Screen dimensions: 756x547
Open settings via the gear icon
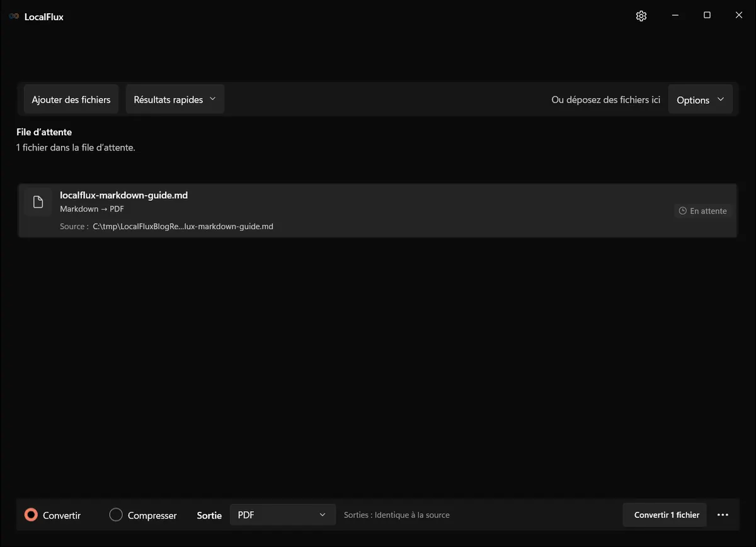coord(641,16)
